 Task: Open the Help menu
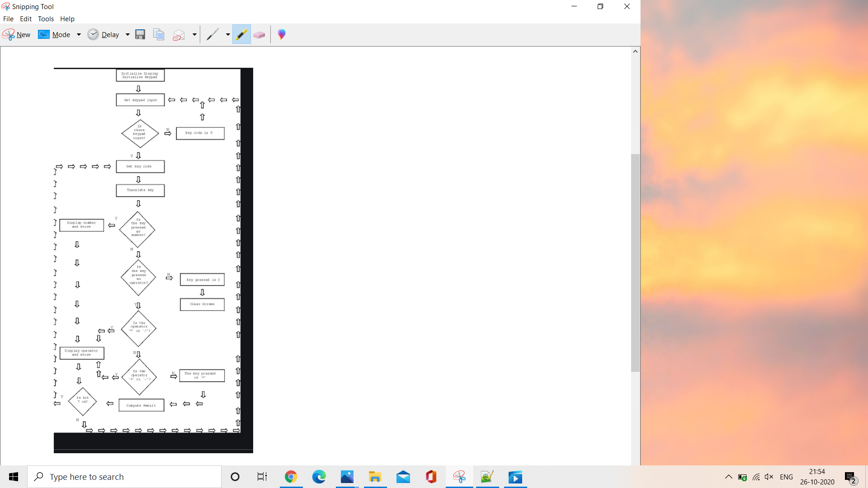[67, 19]
